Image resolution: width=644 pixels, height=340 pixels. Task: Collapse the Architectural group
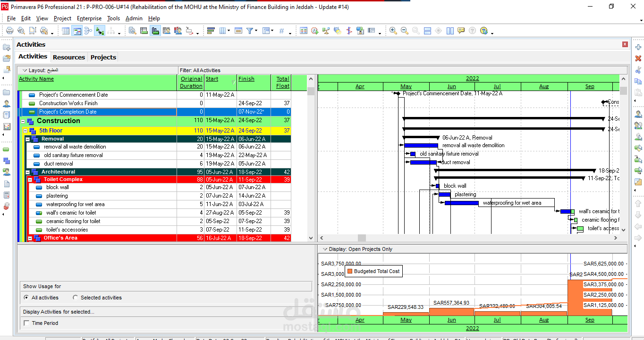[x=28, y=172]
